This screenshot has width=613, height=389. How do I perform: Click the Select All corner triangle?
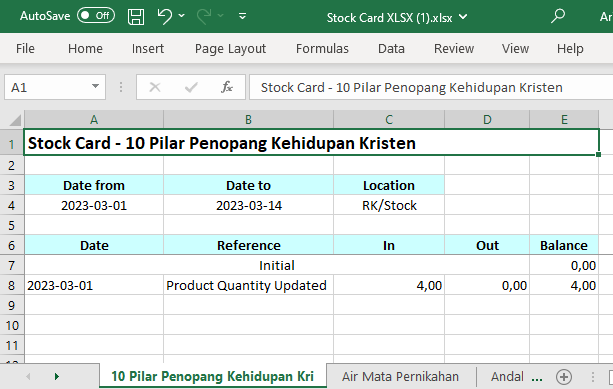coord(14,120)
